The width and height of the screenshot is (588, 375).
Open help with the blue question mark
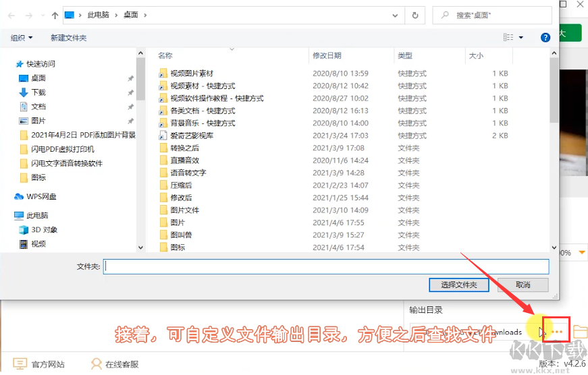[x=545, y=37]
